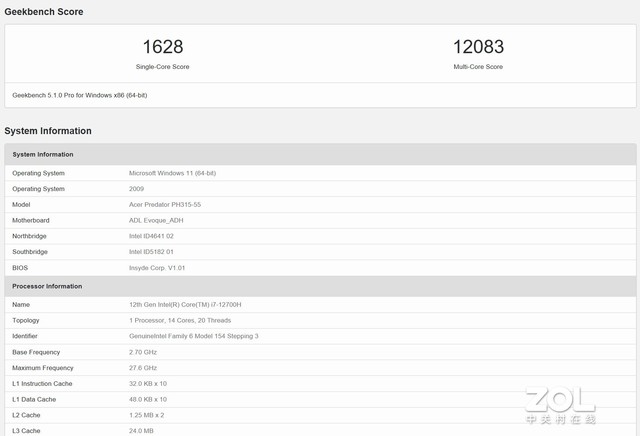Click the Geekbench Score heading
The width and height of the screenshot is (640, 436).
44,12
